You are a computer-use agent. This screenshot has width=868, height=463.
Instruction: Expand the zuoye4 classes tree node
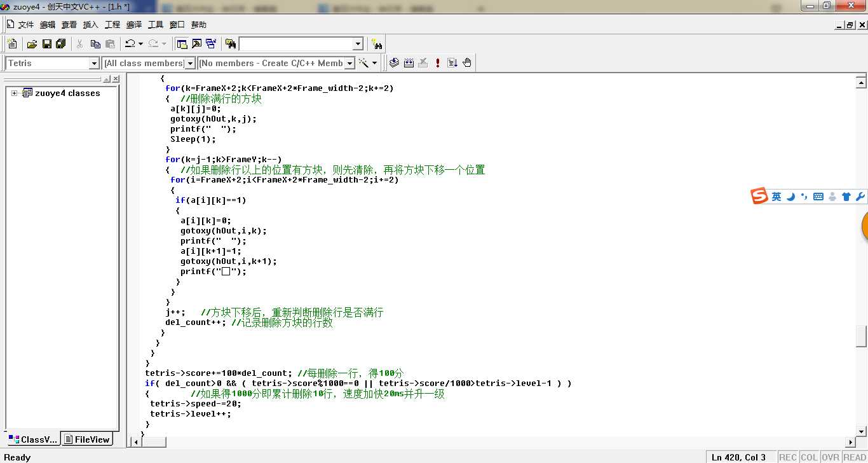15,93
